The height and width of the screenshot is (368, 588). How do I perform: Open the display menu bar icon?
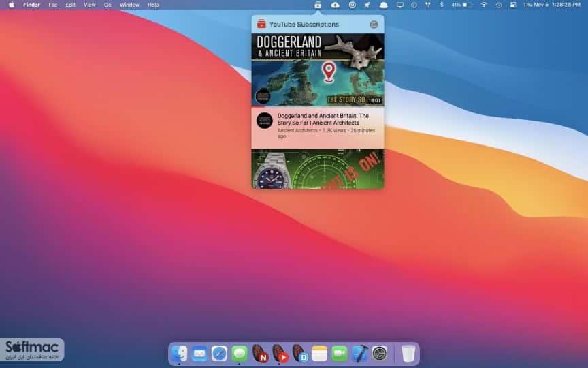point(400,5)
